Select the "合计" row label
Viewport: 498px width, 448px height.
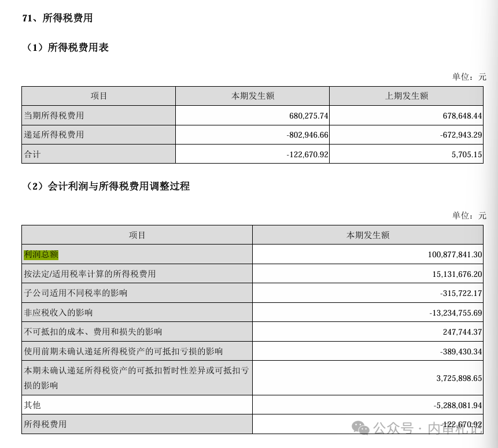(32, 154)
